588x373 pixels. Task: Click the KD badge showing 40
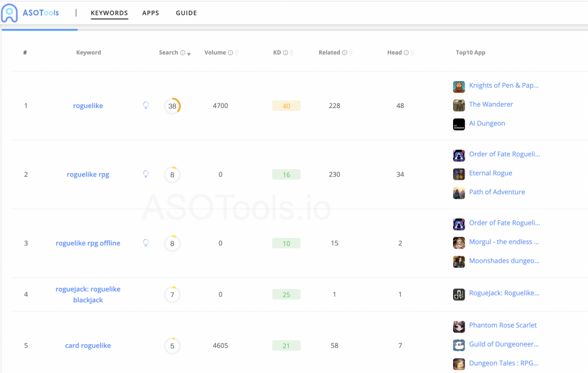pos(286,106)
